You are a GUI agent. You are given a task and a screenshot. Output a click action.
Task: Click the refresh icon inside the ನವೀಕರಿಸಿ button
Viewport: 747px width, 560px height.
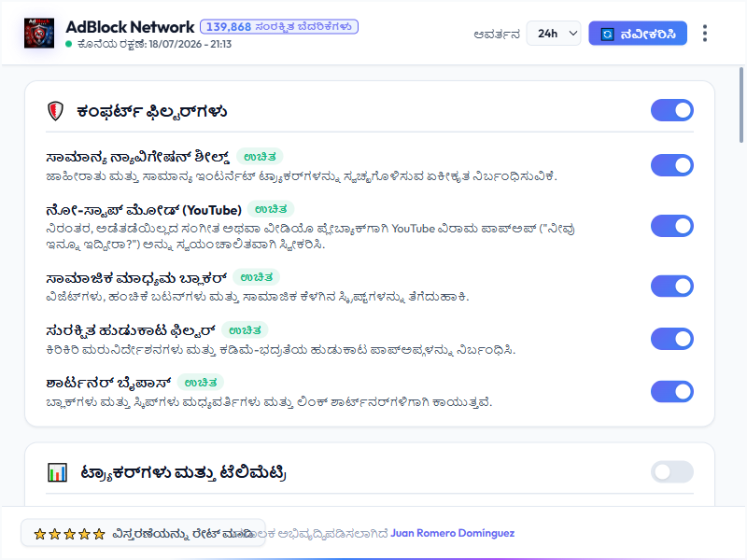(x=607, y=35)
